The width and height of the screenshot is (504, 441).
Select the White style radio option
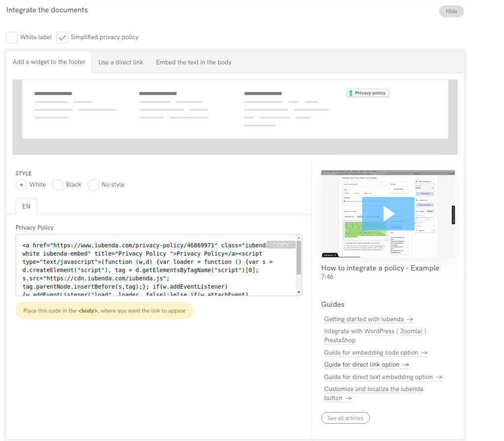point(21,185)
